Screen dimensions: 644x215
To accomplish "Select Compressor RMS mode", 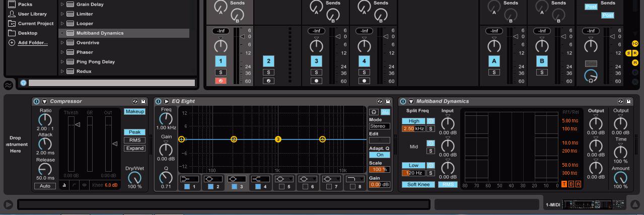I will [x=134, y=140].
